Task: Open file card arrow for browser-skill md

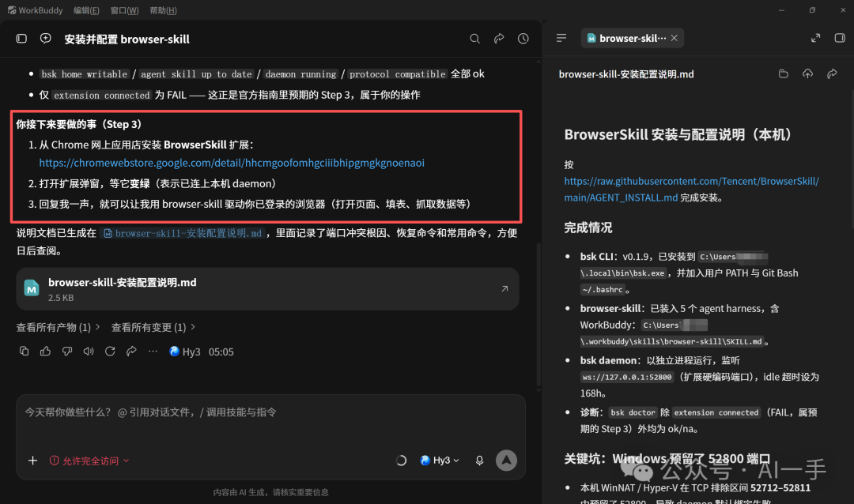Action: (x=504, y=289)
